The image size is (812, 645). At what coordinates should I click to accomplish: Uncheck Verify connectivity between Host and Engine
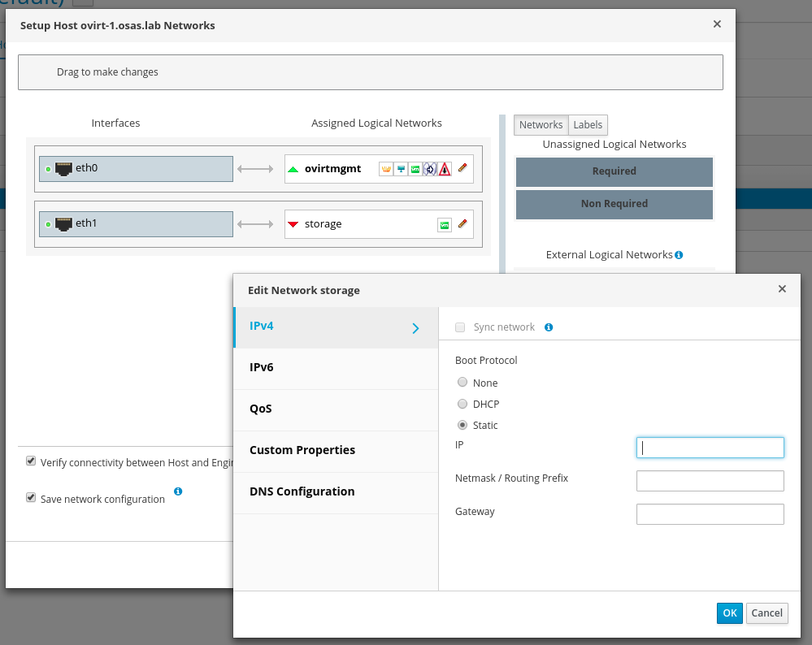(x=31, y=461)
